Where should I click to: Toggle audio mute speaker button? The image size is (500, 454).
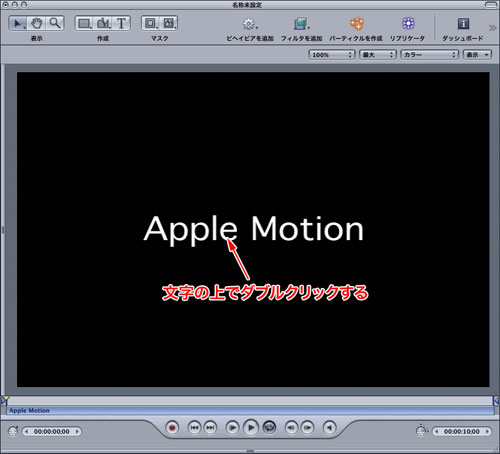point(329,427)
